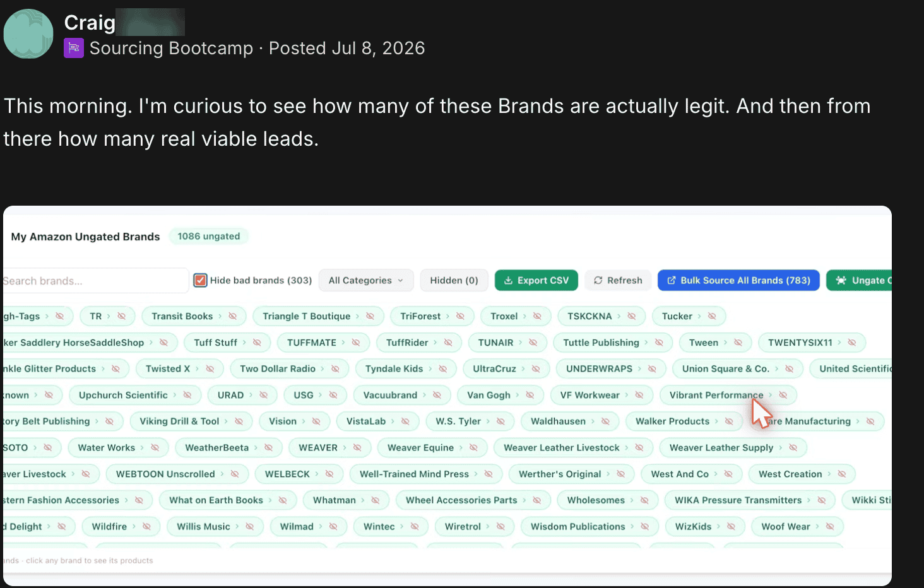The width and height of the screenshot is (924, 588).
Task: Click the eye-slash icon for W.S. Tyler
Action: click(500, 421)
